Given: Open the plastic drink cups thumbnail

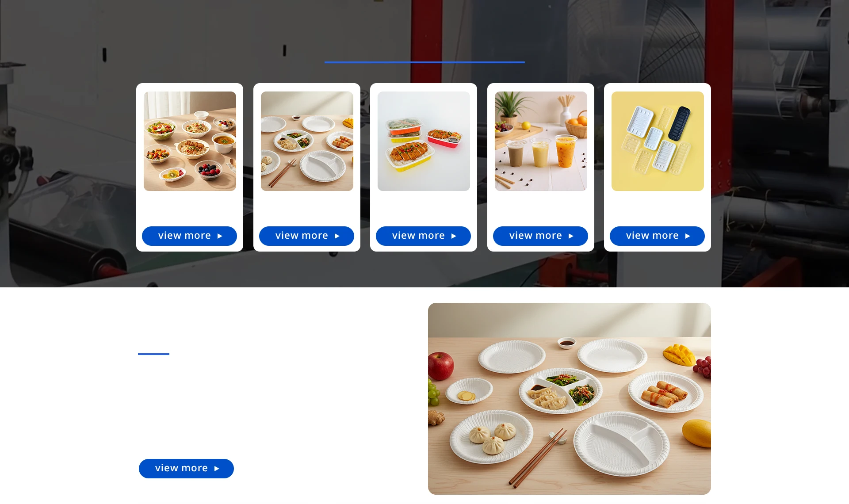Looking at the screenshot, I should click(x=541, y=141).
